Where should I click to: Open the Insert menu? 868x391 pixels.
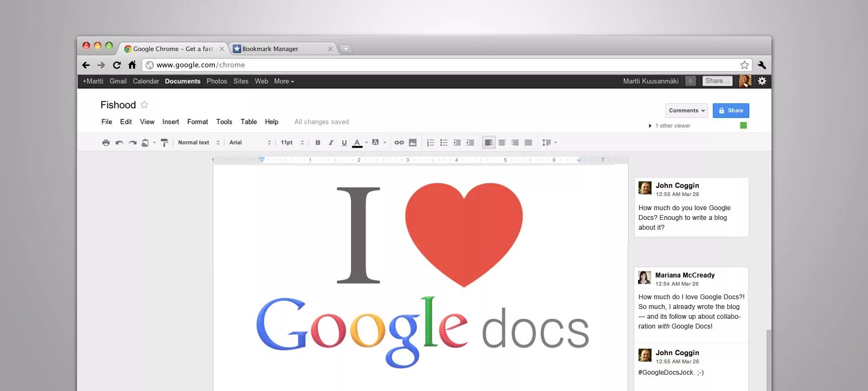(x=170, y=122)
